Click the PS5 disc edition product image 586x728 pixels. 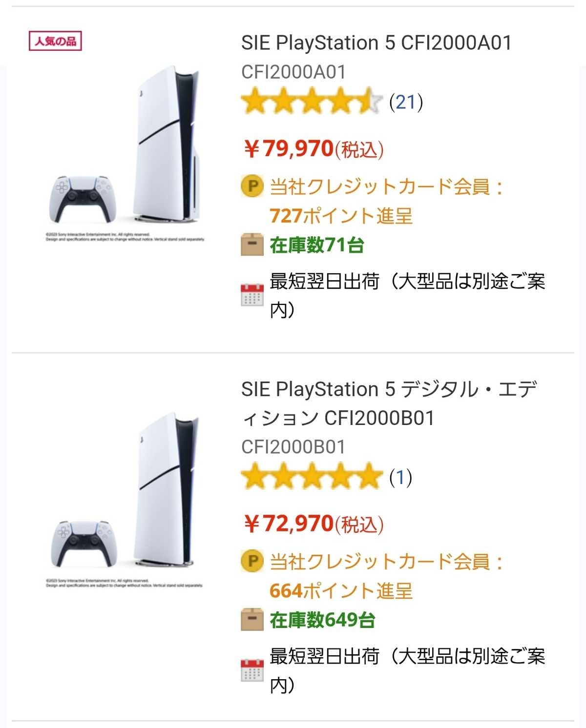[126, 151]
